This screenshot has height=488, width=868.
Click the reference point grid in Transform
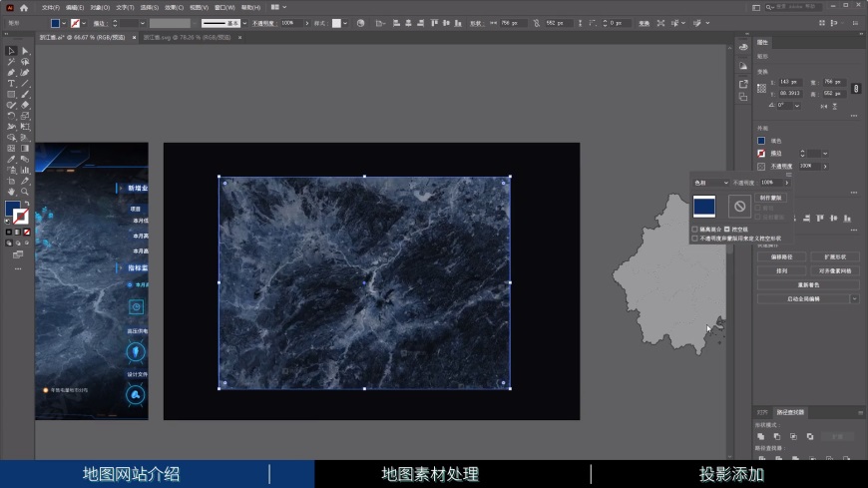click(761, 88)
